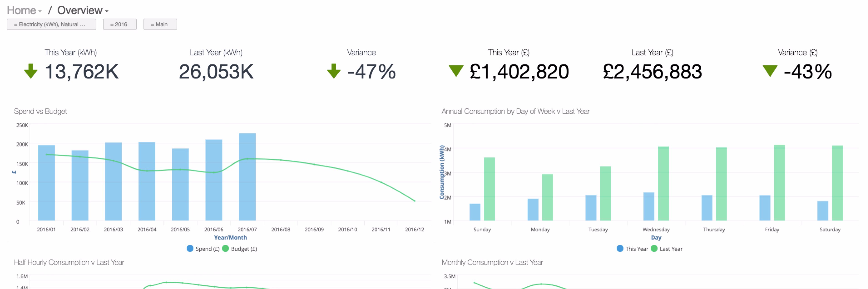Toggle the Spend (£) legend entry
Screen dimensions: 868x289
203,249
